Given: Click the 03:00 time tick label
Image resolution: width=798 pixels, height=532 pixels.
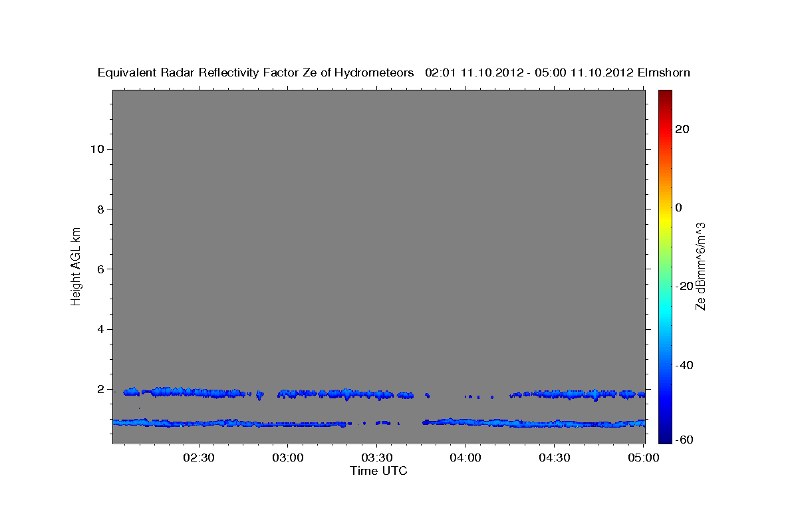Looking at the screenshot, I should (288, 458).
